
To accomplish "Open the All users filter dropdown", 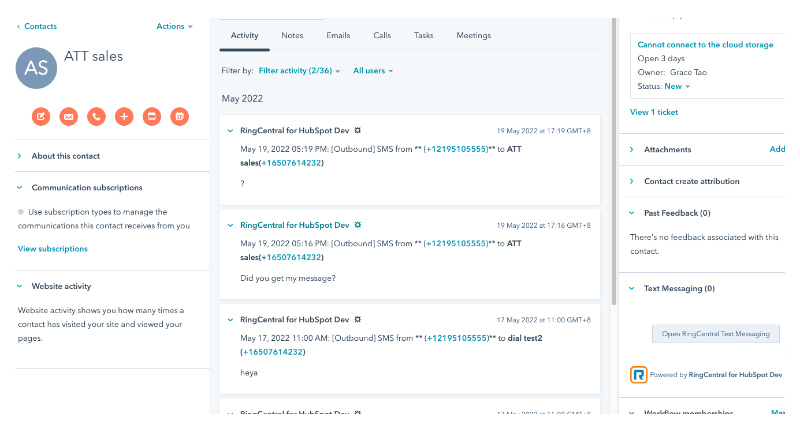I will click(373, 71).
